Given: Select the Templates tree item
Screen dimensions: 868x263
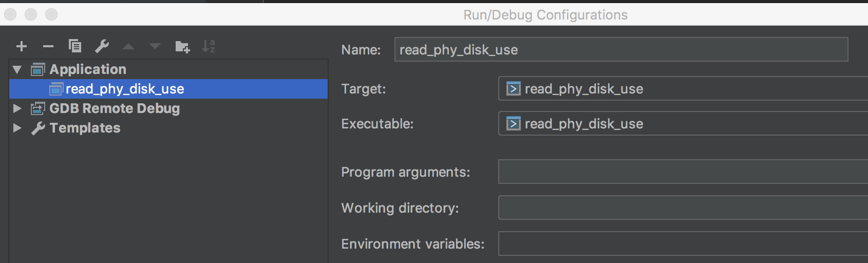Looking at the screenshot, I should click(x=85, y=128).
